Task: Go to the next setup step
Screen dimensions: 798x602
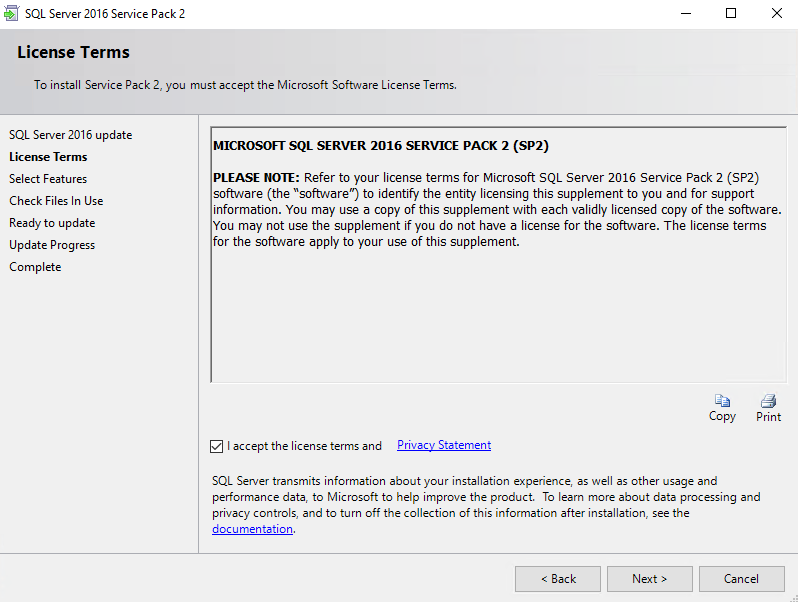Action: point(649,579)
